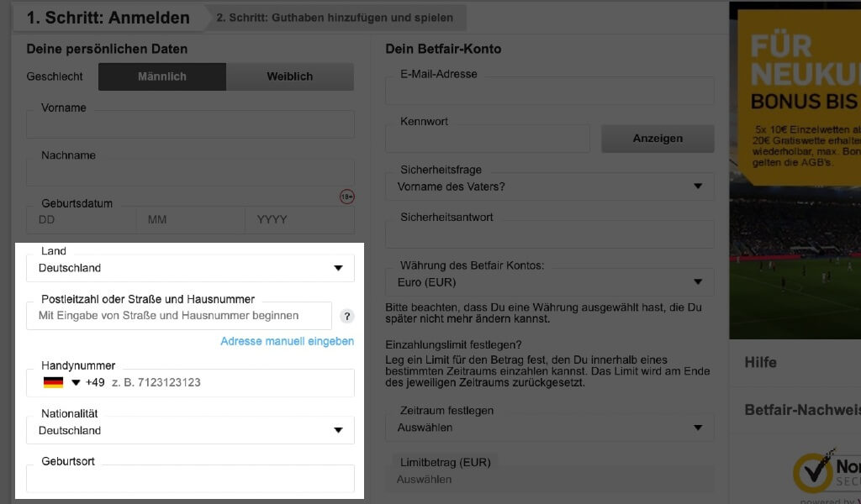Switch to '1. Schritt: Anmelden' tab
This screenshot has width=861, height=504.
click(x=108, y=18)
